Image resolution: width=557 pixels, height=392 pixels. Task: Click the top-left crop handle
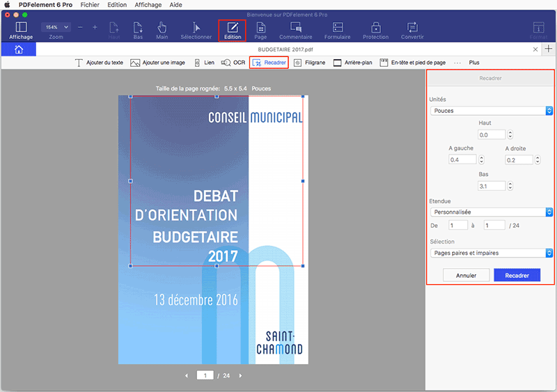(x=130, y=96)
